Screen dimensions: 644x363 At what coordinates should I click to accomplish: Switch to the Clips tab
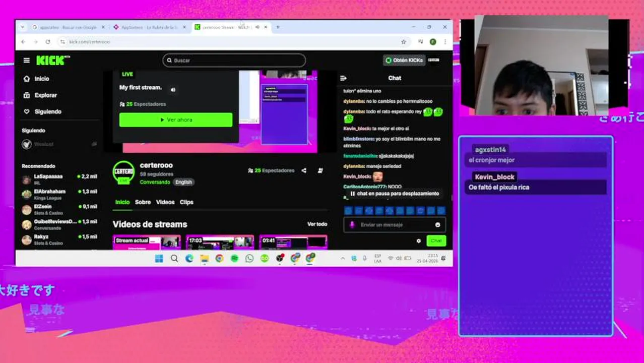186,202
